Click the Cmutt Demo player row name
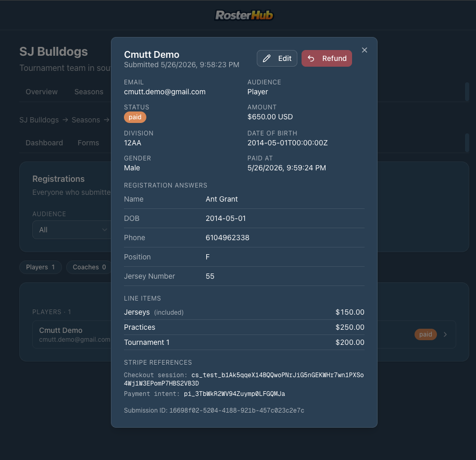The image size is (476, 460). pyautogui.click(x=61, y=330)
